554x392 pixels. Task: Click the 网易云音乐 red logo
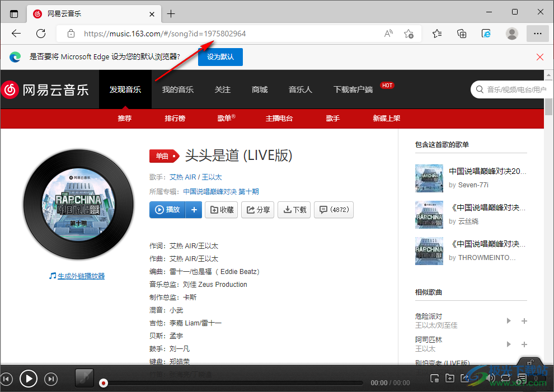coord(10,89)
